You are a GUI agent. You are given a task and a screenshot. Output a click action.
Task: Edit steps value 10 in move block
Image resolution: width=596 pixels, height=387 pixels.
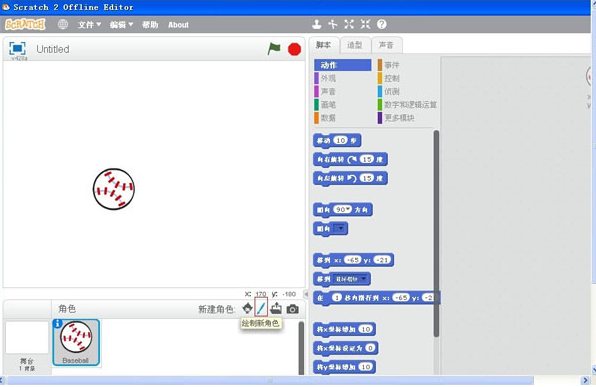click(341, 141)
